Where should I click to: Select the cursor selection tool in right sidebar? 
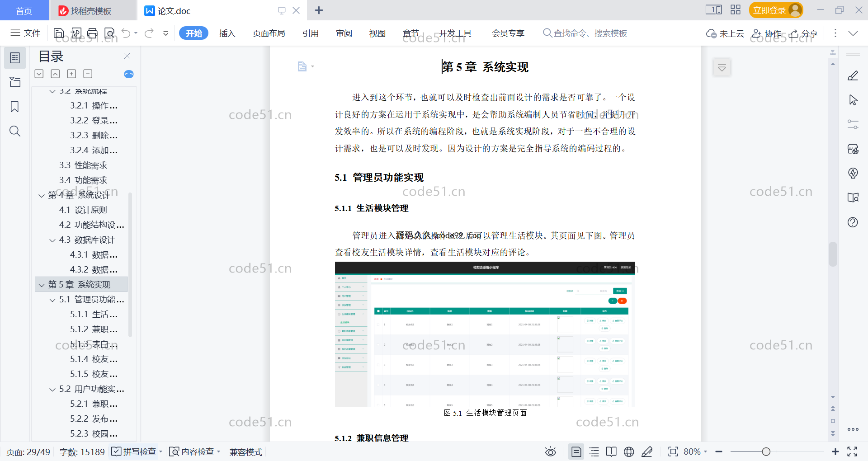click(853, 100)
